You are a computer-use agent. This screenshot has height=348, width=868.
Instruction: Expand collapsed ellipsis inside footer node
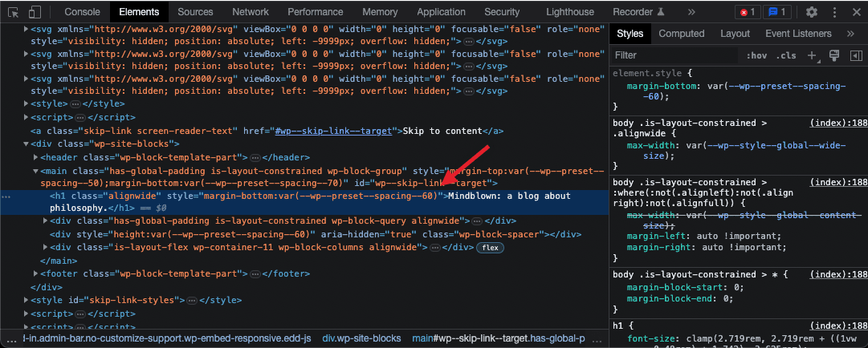click(255, 274)
